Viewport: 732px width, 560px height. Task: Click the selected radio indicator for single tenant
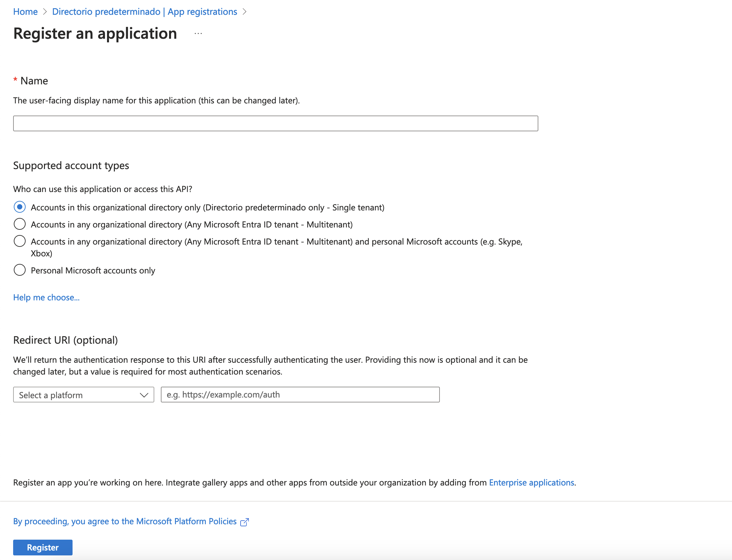point(20,207)
